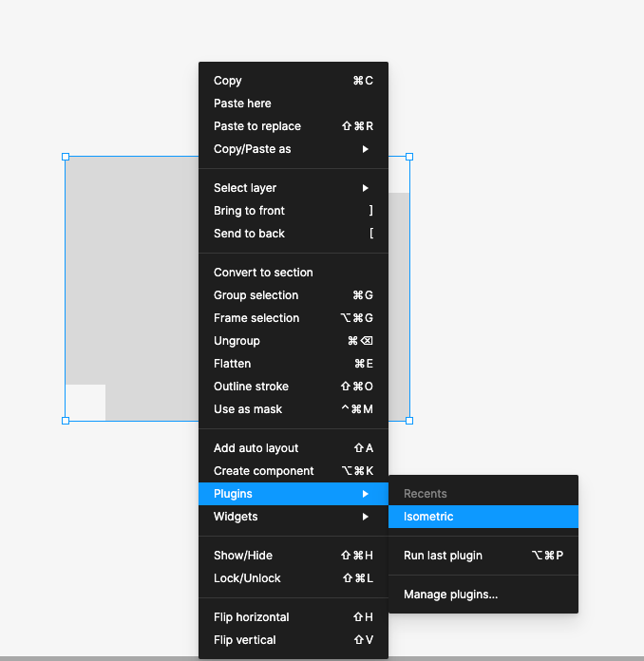
Task: Choose Send to back
Action: point(294,234)
